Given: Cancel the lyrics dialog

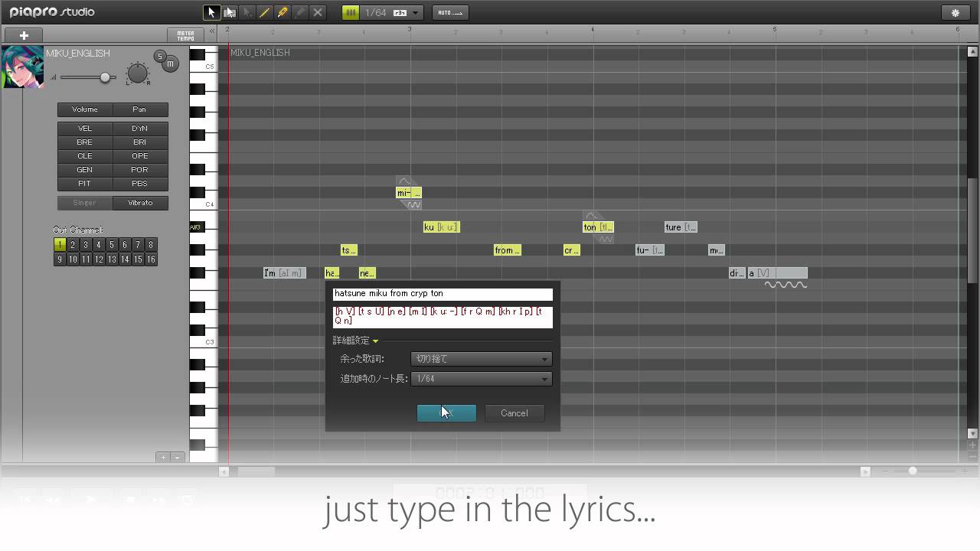Looking at the screenshot, I should [x=514, y=413].
